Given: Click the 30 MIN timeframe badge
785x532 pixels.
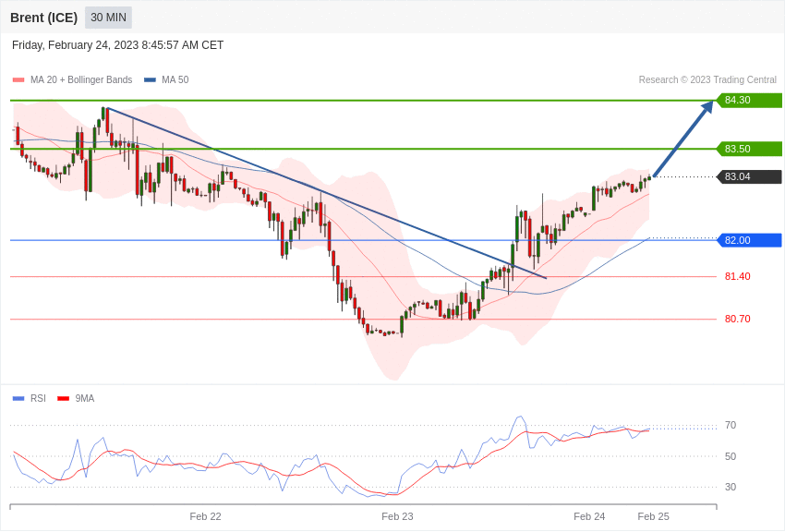Looking at the screenshot, I should [x=108, y=18].
